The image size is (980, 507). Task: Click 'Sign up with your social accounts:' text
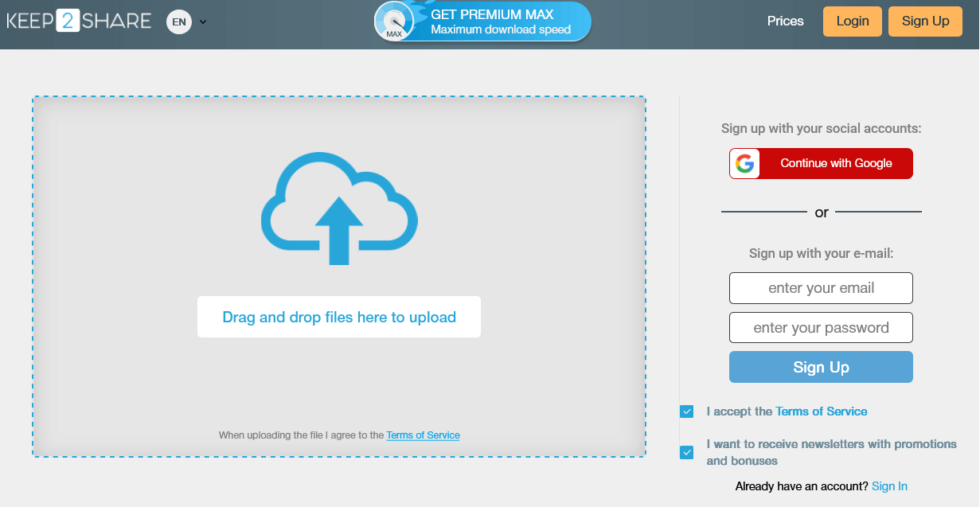[821, 128]
